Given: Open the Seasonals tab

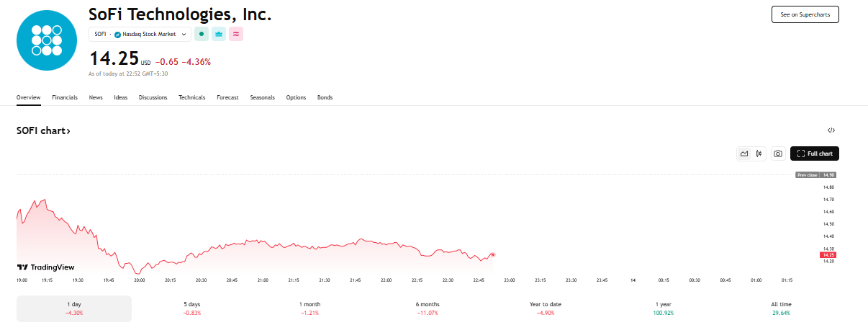Looking at the screenshot, I should point(263,97).
